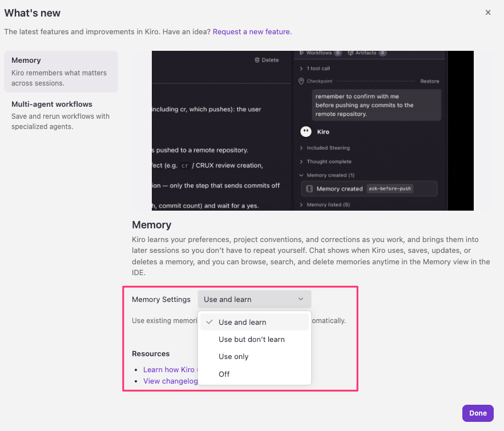Open the Memory Settings dropdown

click(x=254, y=299)
